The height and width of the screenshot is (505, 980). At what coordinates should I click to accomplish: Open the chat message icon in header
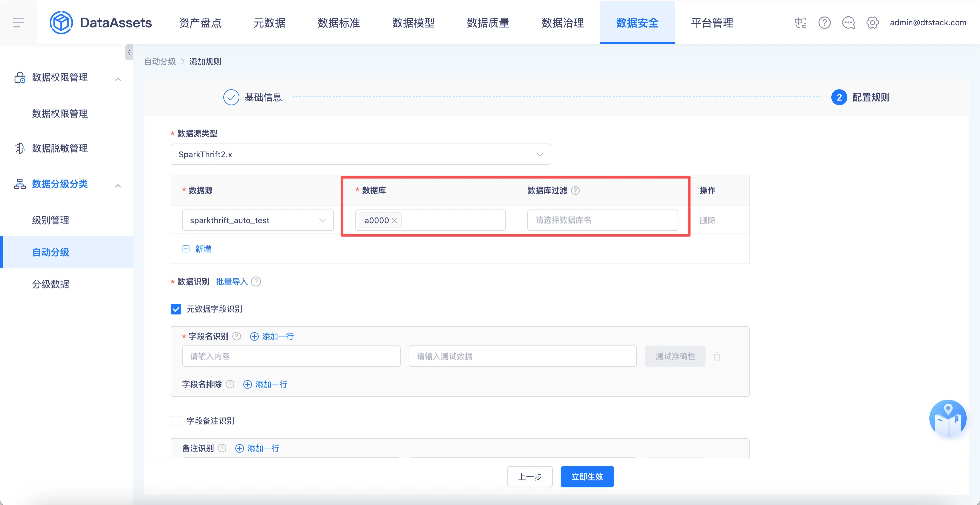click(x=848, y=23)
